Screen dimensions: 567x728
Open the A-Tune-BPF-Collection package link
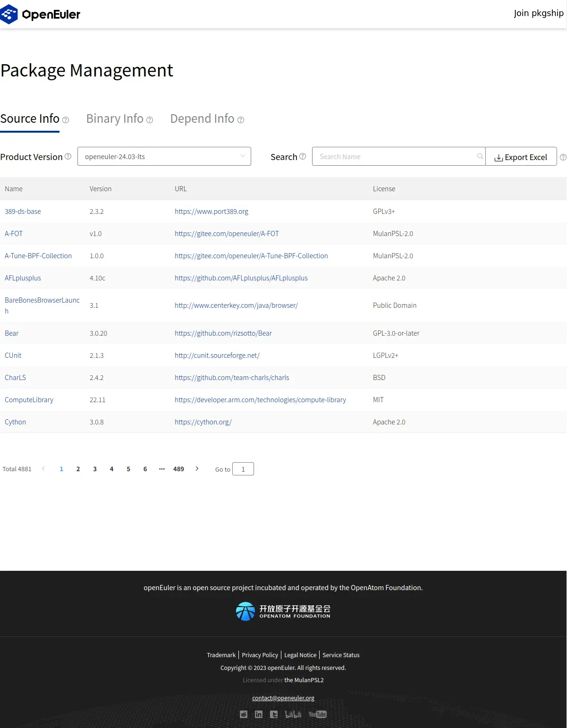(38, 256)
